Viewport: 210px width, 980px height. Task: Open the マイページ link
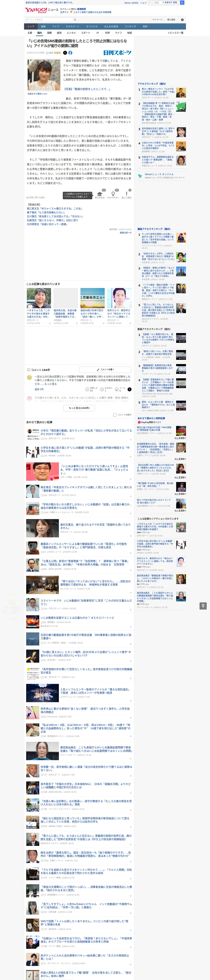tap(157, 20)
